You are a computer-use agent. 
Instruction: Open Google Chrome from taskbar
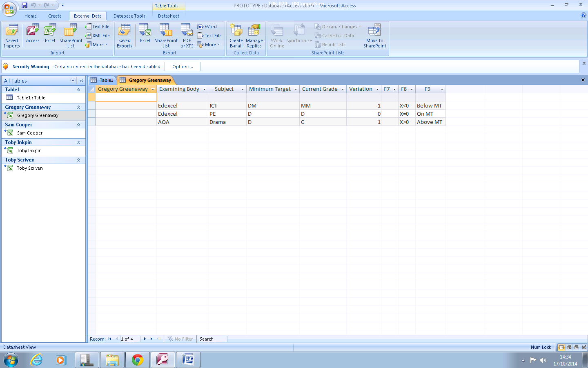coord(138,360)
